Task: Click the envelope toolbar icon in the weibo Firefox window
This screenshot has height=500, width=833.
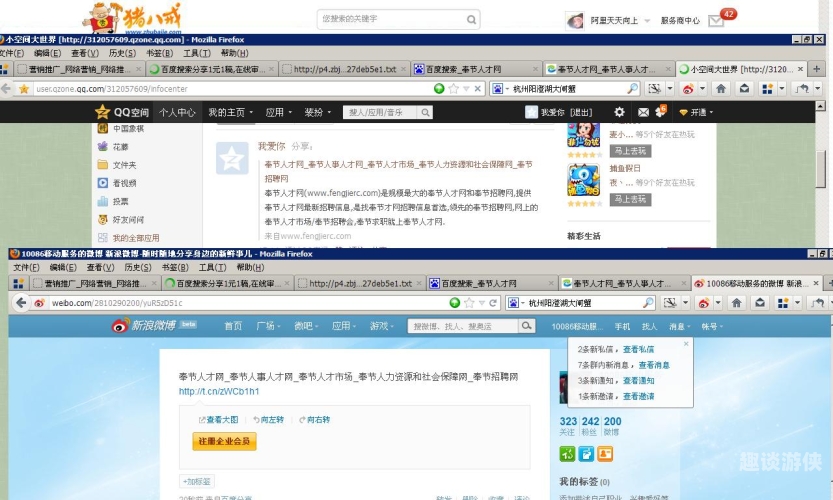Action: click(x=760, y=303)
